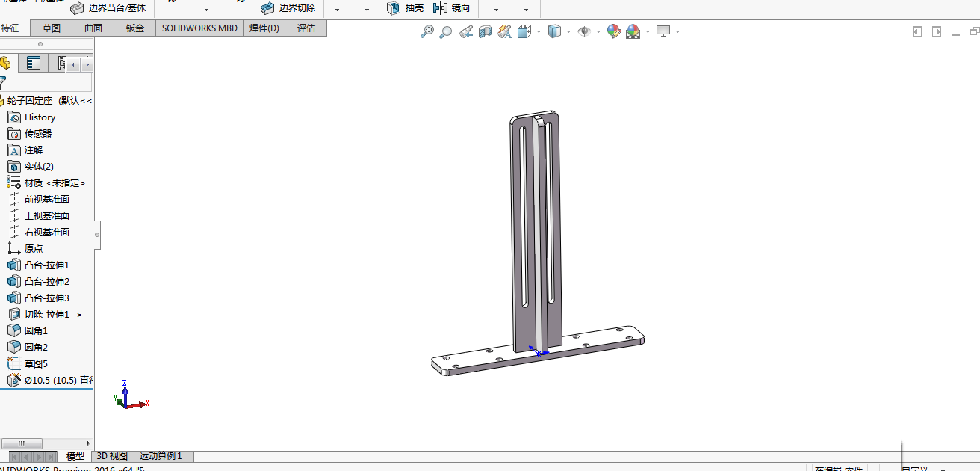Select the 圆角2 fillet feature
Screen dimensions: 980x471
click(36, 348)
